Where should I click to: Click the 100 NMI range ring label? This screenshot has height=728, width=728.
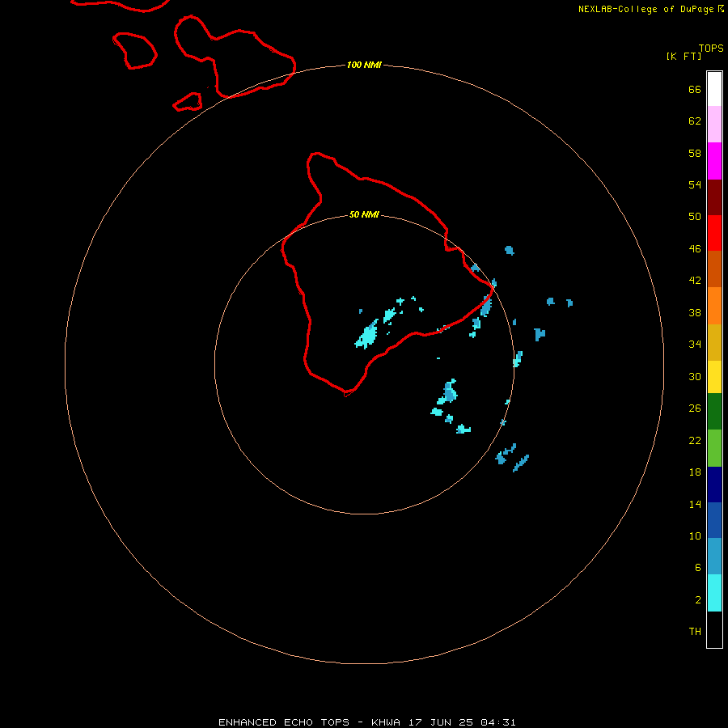[364, 65]
